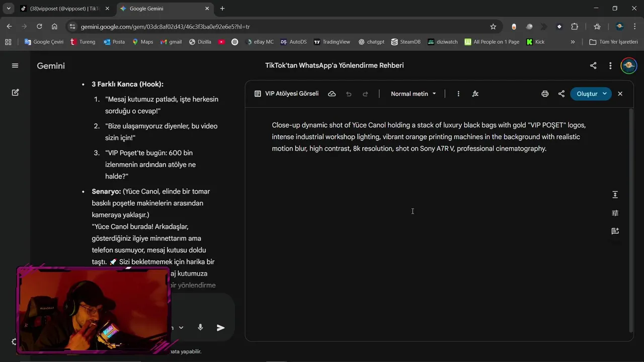Viewport: 644px width, 362px height.
Task: Click the Oluştur create button
Action: pyautogui.click(x=587, y=94)
